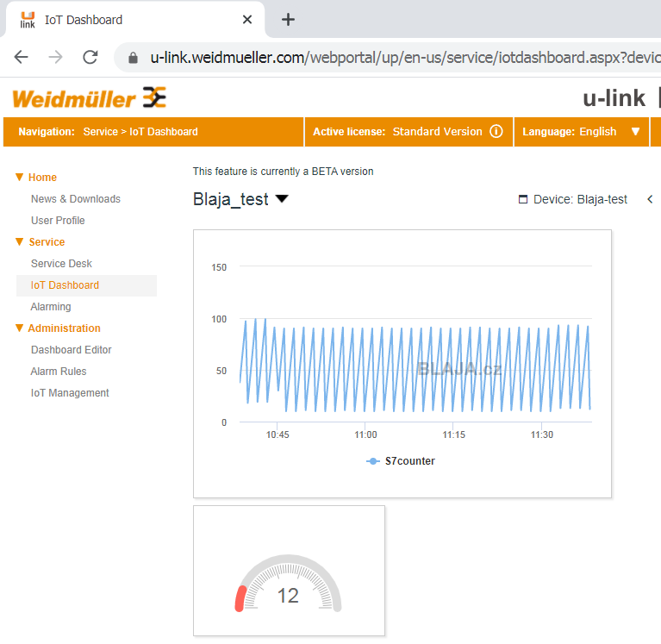The image size is (661, 644).
Task: Click the Administration section heading
Action: click(64, 328)
